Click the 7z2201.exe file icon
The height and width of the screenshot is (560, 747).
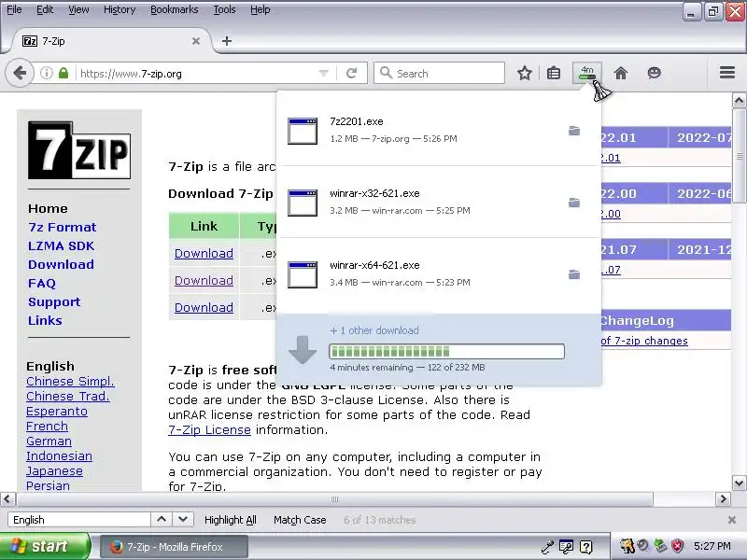coord(303,131)
